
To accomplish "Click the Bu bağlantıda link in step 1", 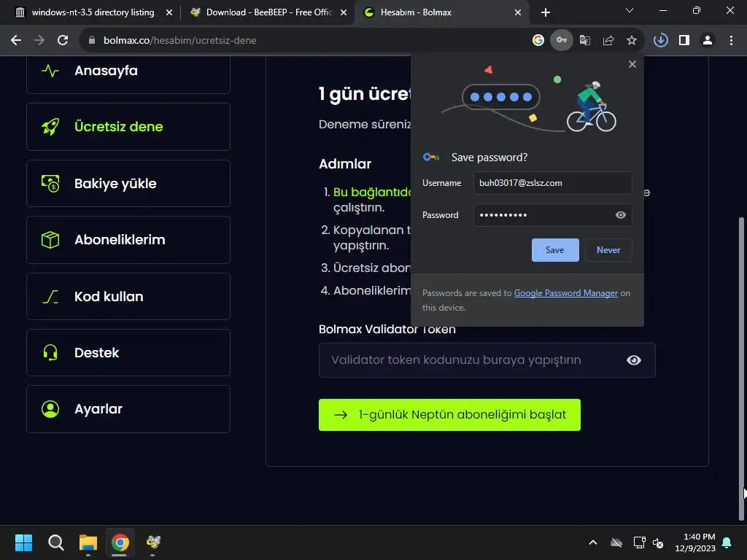I will click(x=372, y=192).
